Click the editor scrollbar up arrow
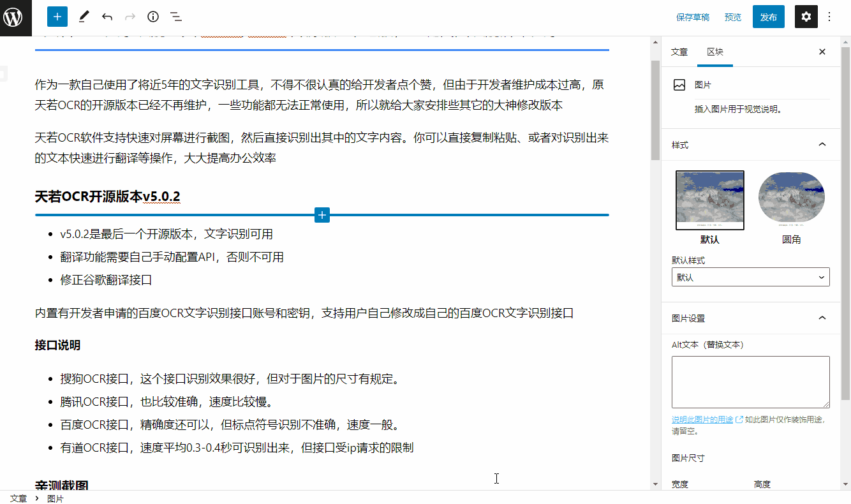The width and height of the screenshot is (851, 504). (x=655, y=41)
